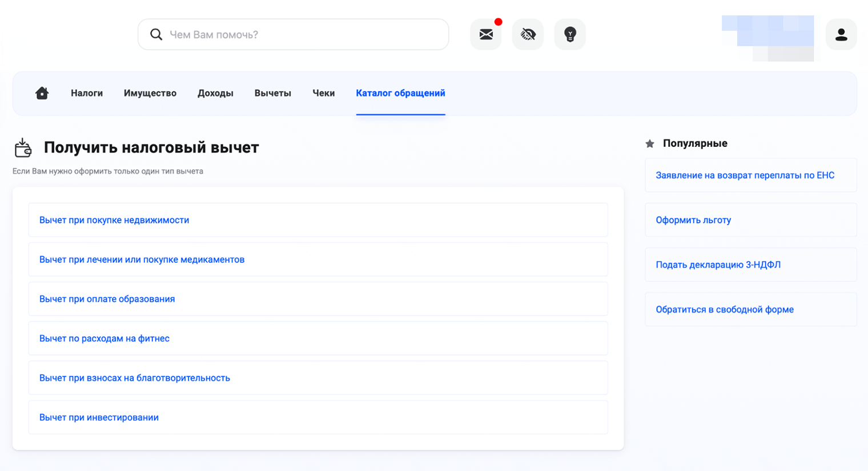The height and width of the screenshot is (471, 868).
Task: Switch to the Имущество tab
Action: click(x=150, y=93)
